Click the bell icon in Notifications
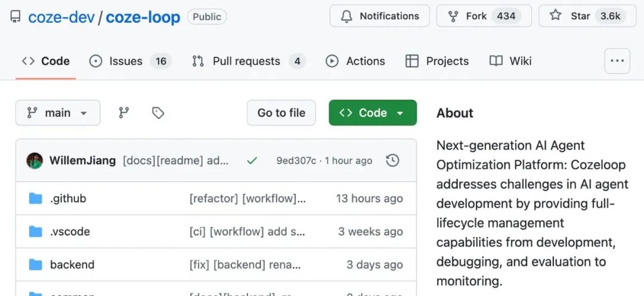The height and width of the screenshot is (296, 644). 346,16
